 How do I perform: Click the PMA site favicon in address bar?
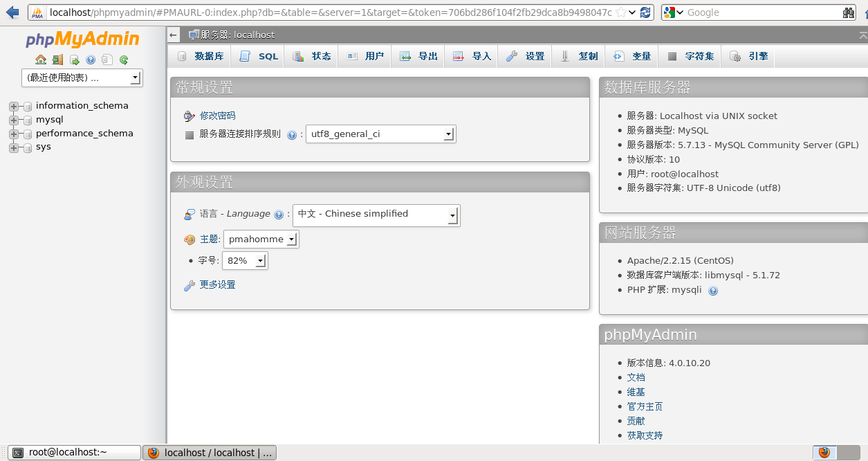pyautogui.click(x=37, y=12)
